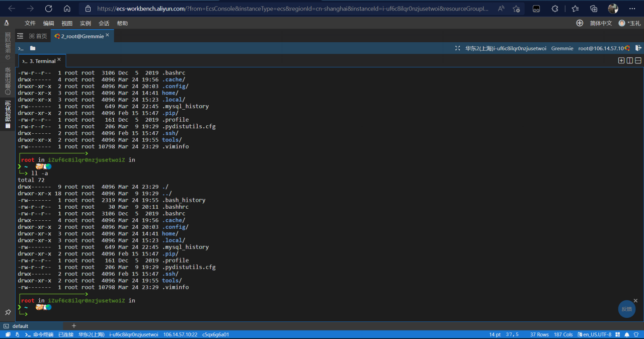This screenshot has height=339, width=644.
Task: Split terminal horizontally icon
Action: point(638,60)
